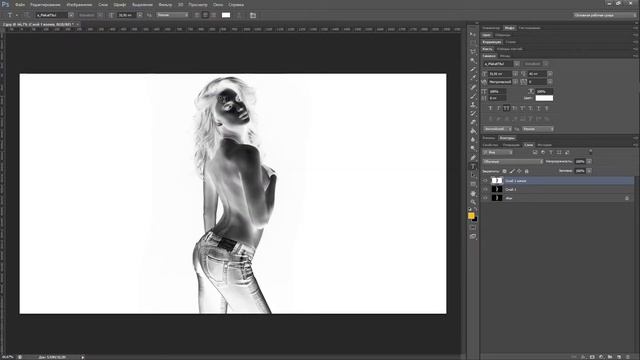Image resolution: width=640 pixels, height=360 pixels.
Task: Open anti-aliasing dropdown in options bar
Action: [173, 15]
